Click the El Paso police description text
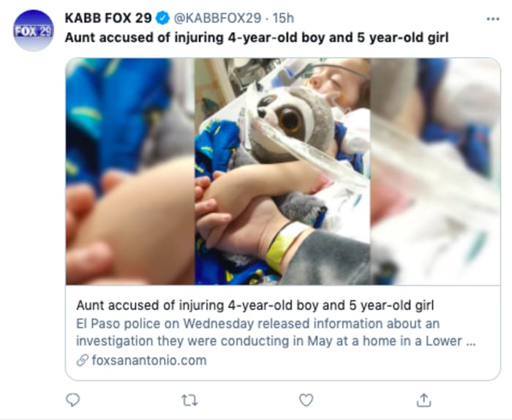512x420 pixels. coord(276,332)
